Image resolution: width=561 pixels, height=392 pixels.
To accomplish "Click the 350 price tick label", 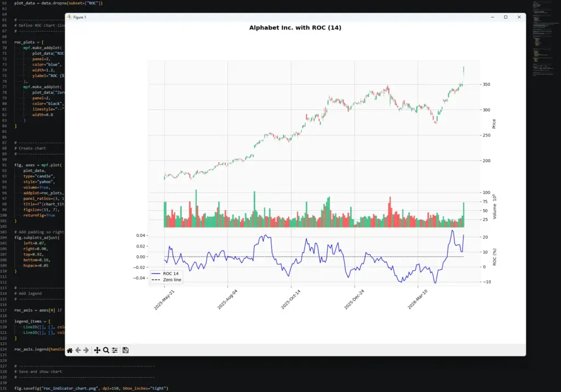I will [486, 84].
